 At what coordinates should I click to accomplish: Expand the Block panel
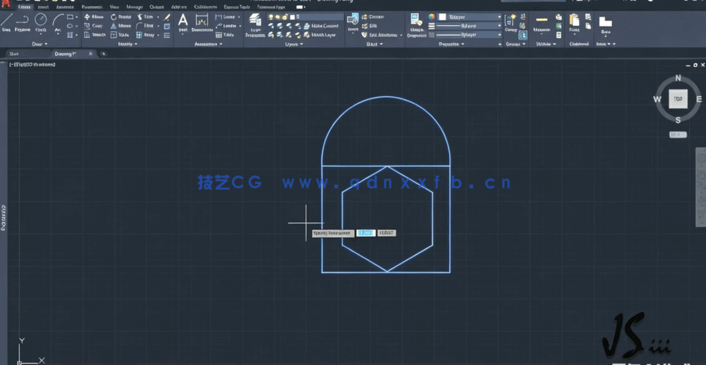pyautogui.click(x=375, y=44)
